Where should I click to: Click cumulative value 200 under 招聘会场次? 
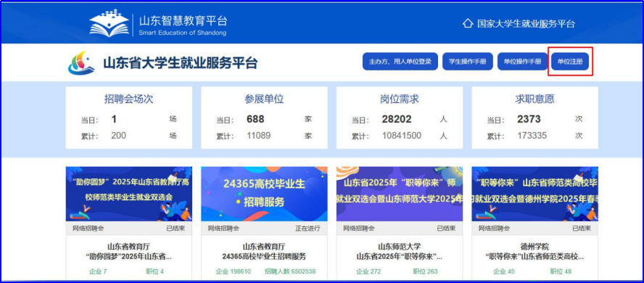tap(119, 136)
